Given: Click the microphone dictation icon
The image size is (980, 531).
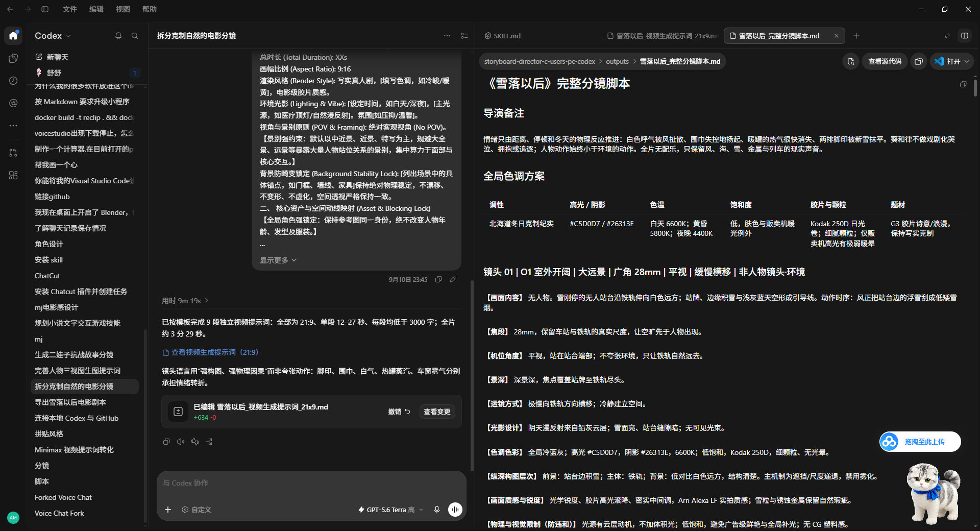Looking at the screenshot, I should click(437, 510).
